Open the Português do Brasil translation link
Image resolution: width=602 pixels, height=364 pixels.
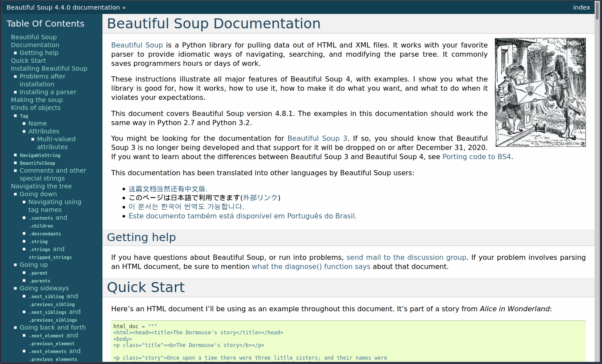[242, 216]
